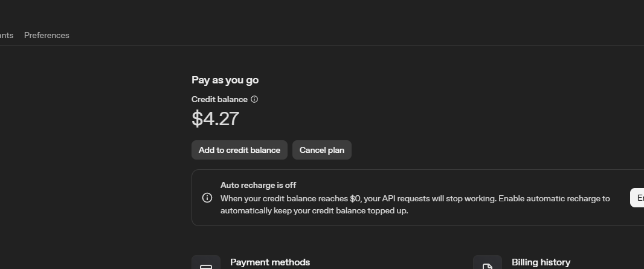The image size is (644, 269).
Task: Click the blank header area above the tabs
Action: [302, 12]
